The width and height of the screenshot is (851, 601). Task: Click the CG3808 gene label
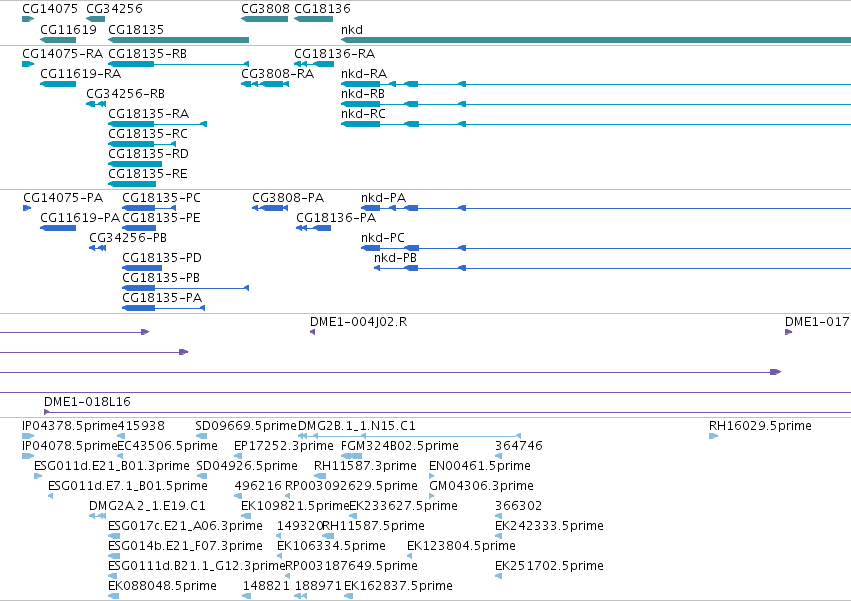click(x=265, y=9)
